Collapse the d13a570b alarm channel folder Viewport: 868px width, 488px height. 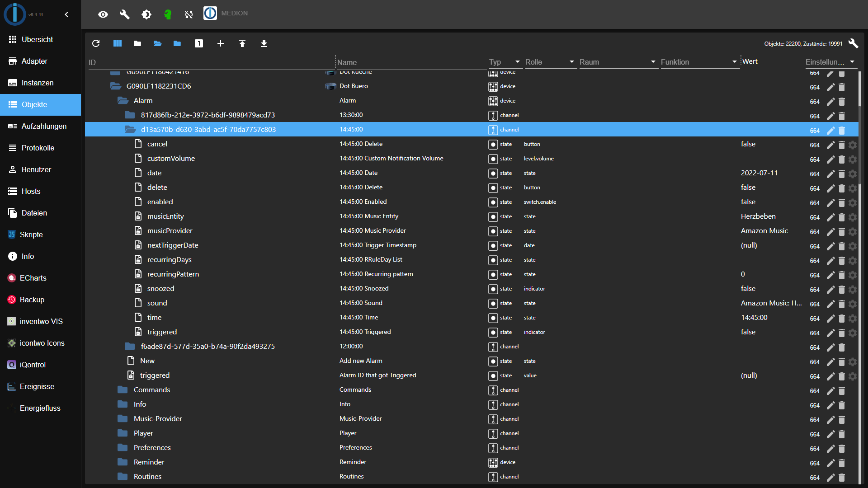(130, 129)
